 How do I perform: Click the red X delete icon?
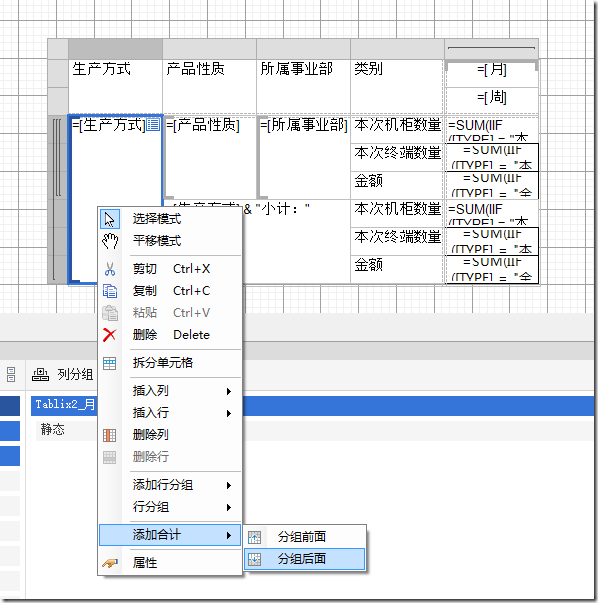click(x=110, y=335)
